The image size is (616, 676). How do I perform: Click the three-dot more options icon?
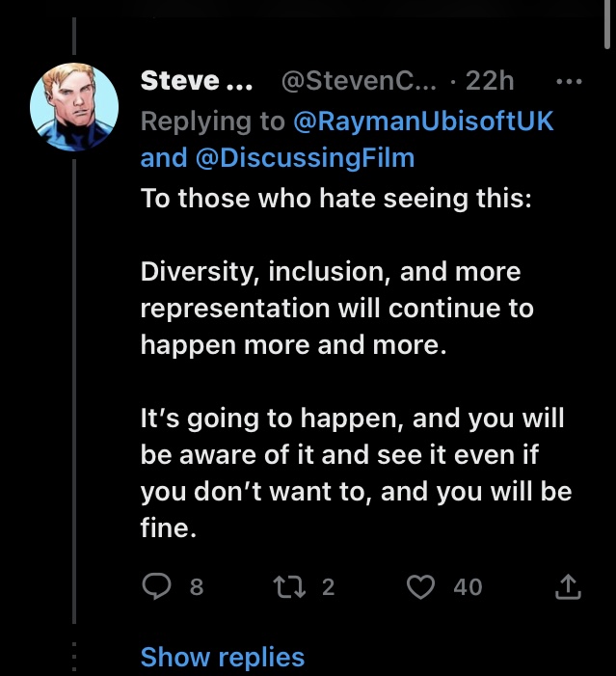(569, 81)
